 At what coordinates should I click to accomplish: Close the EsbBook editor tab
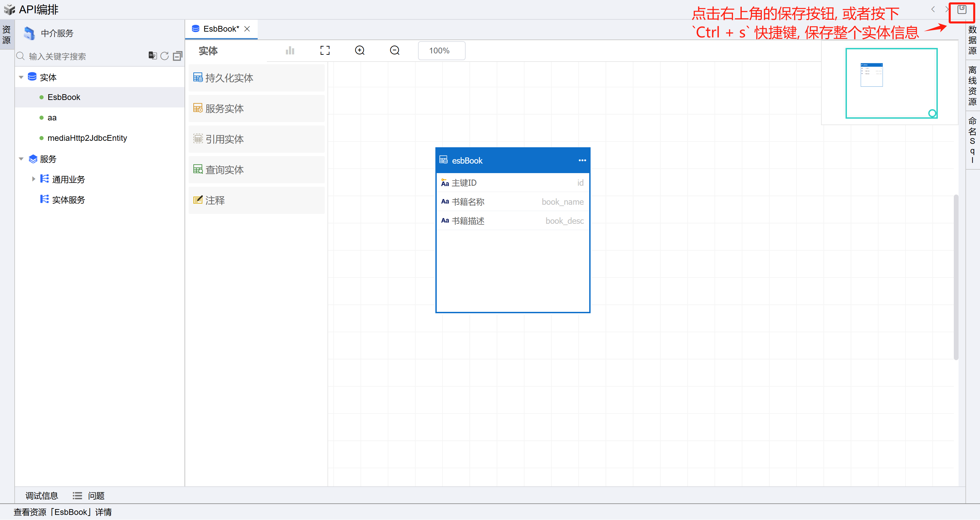point(247,29)
